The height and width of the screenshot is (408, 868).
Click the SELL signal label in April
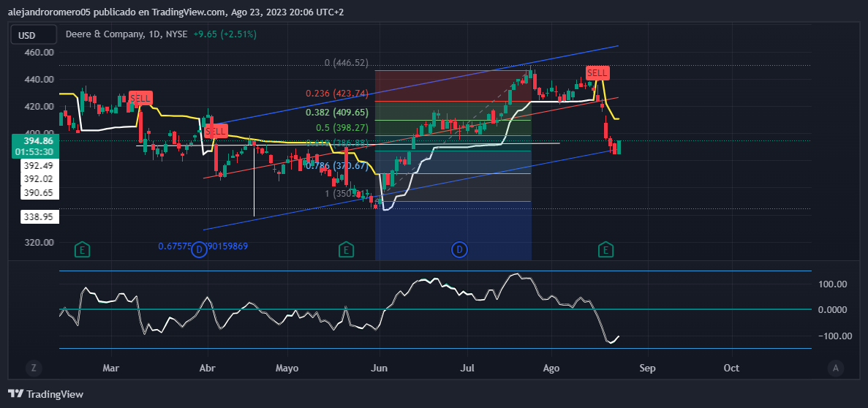tap(216, 131)
